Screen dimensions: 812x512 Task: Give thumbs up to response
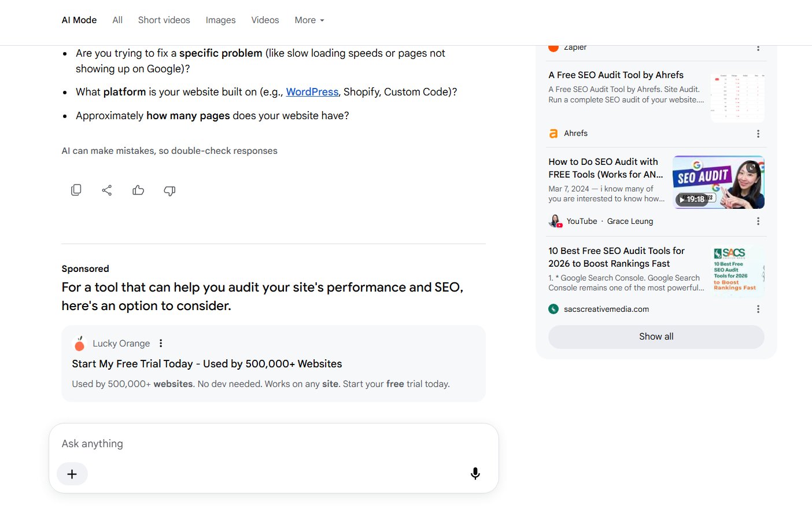coord(138,190)
